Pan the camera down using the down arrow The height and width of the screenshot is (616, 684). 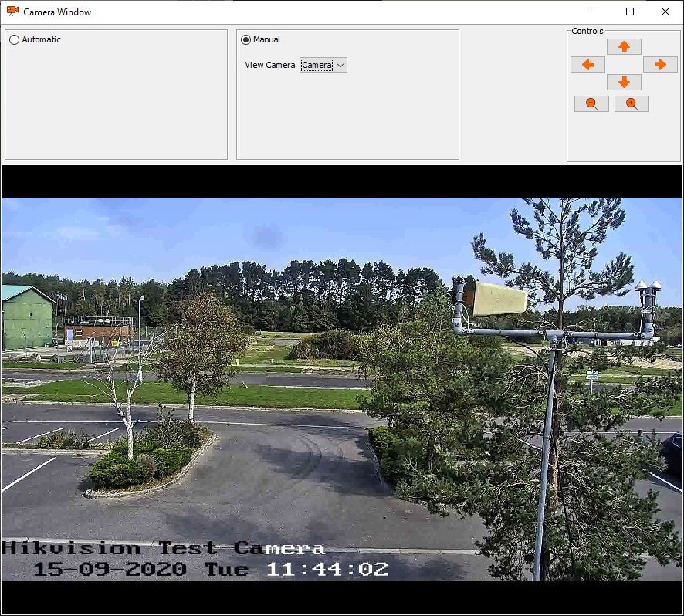[624, 82]
